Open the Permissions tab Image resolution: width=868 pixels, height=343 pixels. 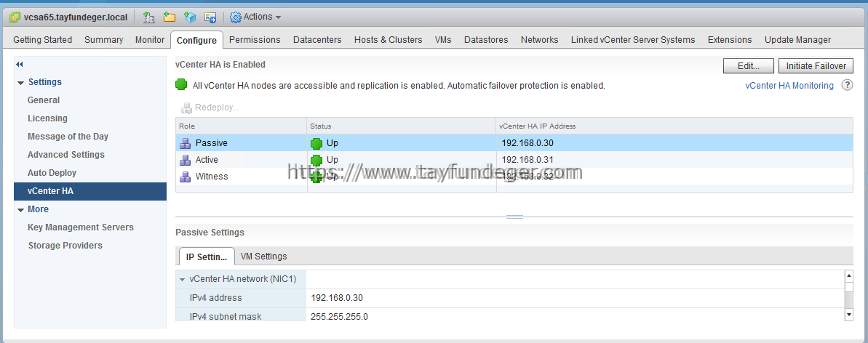pyautogui.click(x=255, y=40)
